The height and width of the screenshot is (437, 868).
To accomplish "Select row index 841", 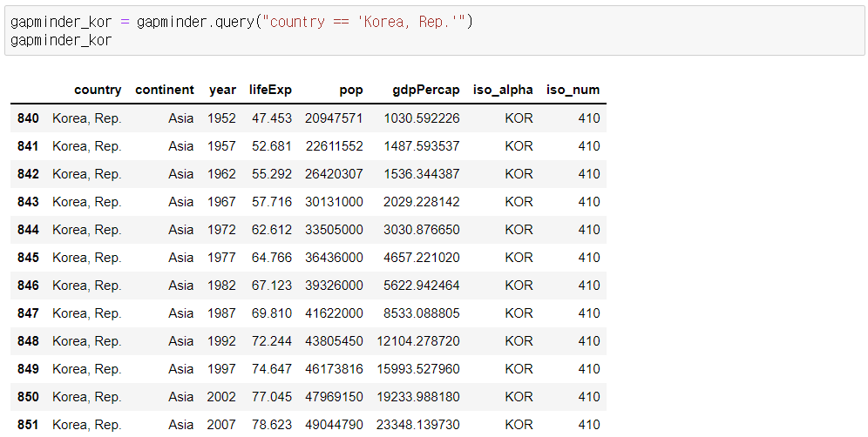I will pos(28,146).
